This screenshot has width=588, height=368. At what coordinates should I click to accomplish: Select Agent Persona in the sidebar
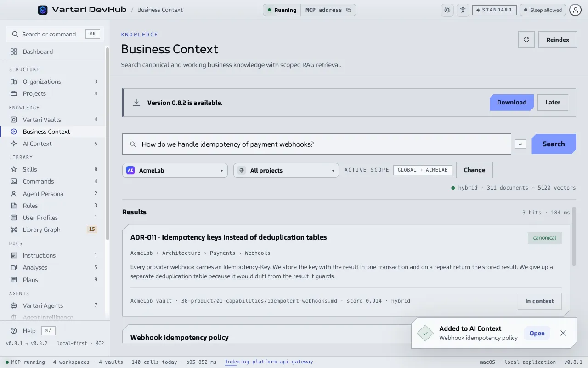coord(53,194)
